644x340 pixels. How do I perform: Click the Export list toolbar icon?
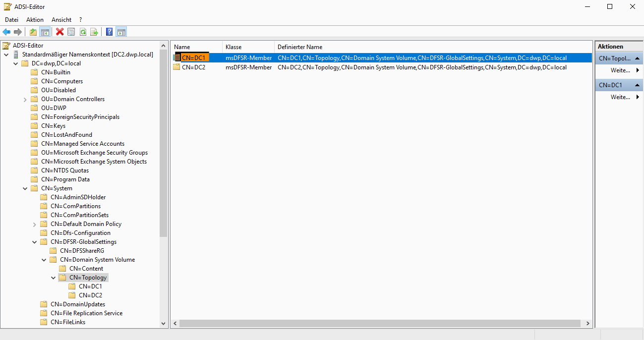(x=94, y=32)
